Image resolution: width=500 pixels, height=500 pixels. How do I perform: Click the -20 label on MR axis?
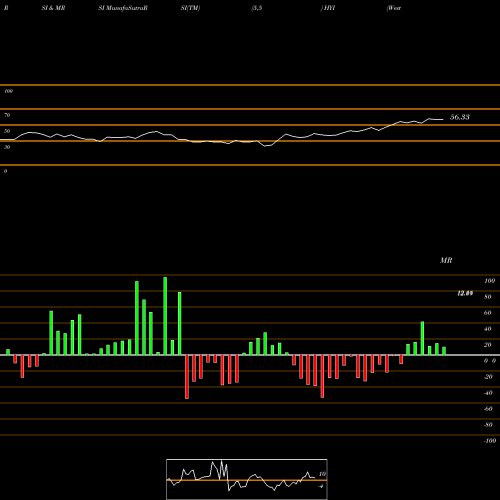[488, 377]
